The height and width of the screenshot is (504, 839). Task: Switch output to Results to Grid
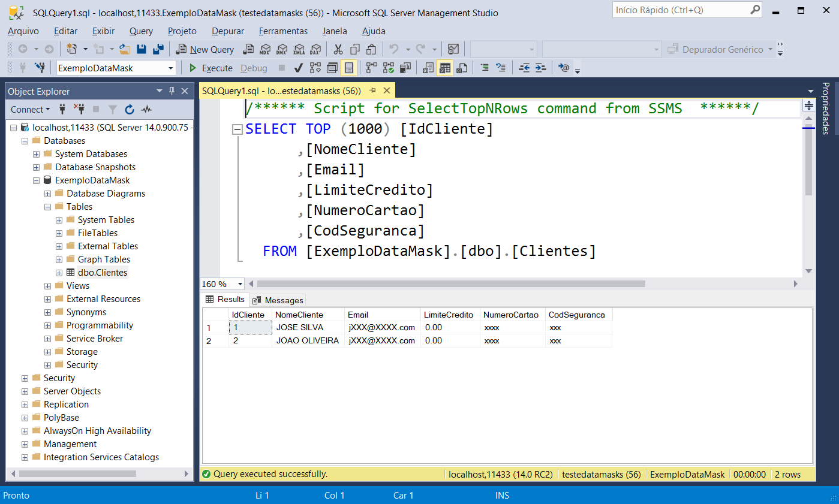point(445,68)
